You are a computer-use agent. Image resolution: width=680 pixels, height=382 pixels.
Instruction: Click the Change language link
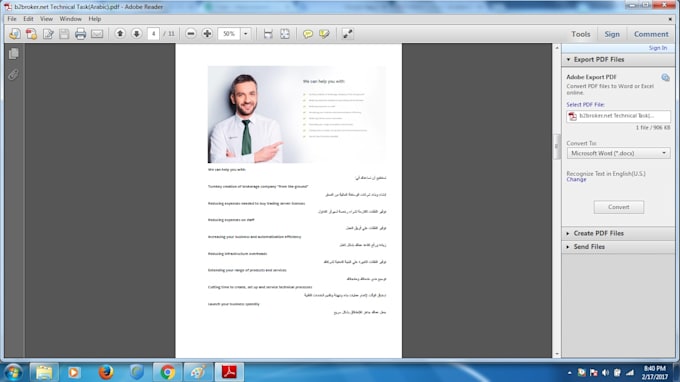click(x=576, y=180)
